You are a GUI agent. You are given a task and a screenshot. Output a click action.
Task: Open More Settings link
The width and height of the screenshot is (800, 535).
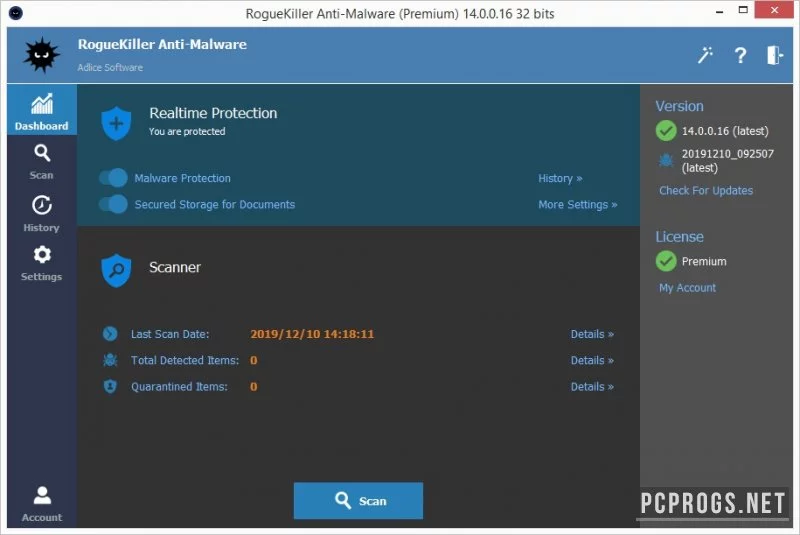point(578,205)
